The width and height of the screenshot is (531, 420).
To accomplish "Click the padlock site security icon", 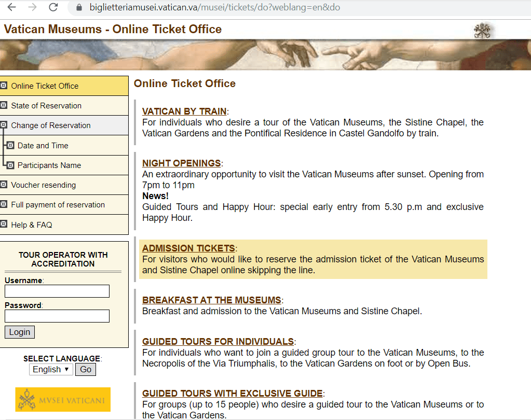I will 79,7.
